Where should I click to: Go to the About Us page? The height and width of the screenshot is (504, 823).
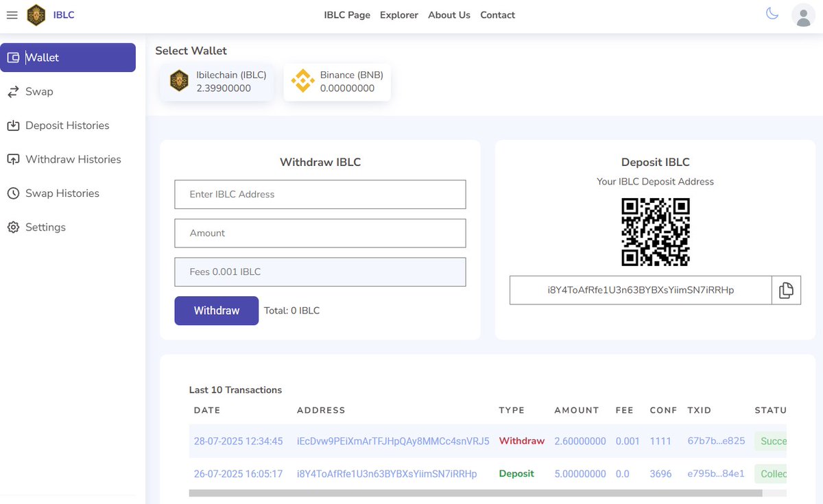point(449,14)
